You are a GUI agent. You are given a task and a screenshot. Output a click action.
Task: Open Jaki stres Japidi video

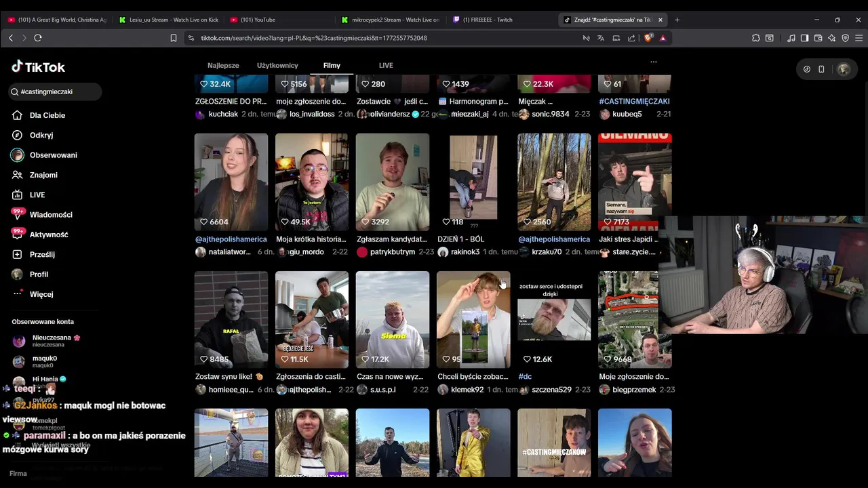[x=635, y=182]
